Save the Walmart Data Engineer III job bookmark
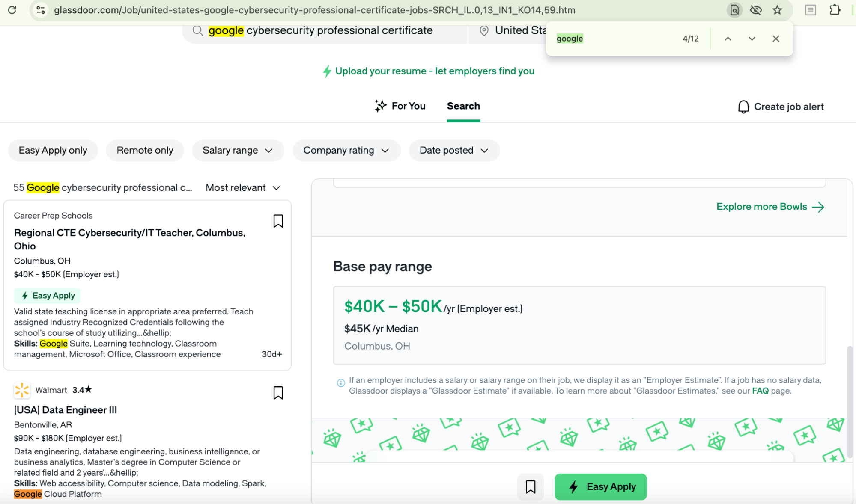This screenshot has width=856, height=504. tap(278, 393)
